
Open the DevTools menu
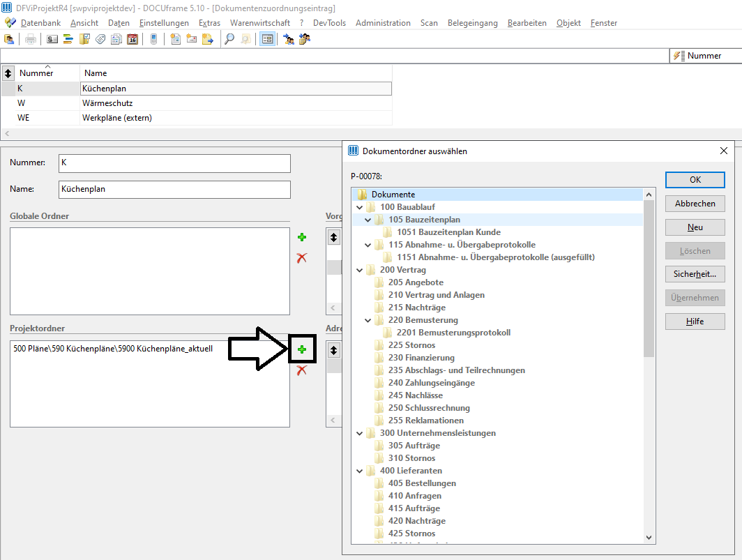coord(329,23)
